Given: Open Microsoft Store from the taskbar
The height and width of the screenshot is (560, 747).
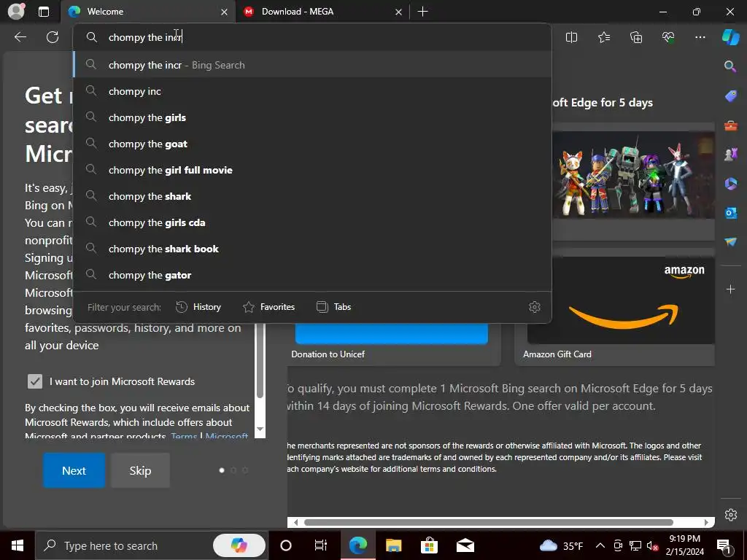Looking at the screenshot, I should [429, 545].
